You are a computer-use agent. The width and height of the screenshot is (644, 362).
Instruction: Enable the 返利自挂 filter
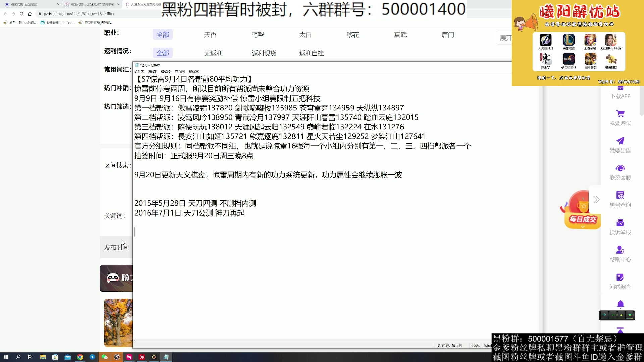[311, 53]
